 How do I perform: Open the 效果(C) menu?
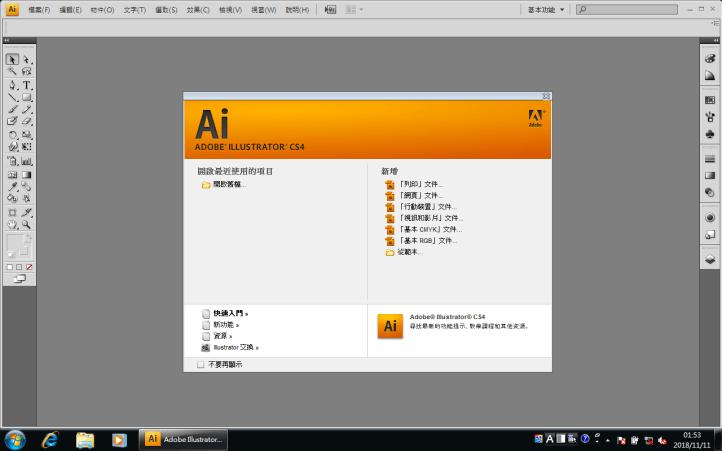point(196,9)
